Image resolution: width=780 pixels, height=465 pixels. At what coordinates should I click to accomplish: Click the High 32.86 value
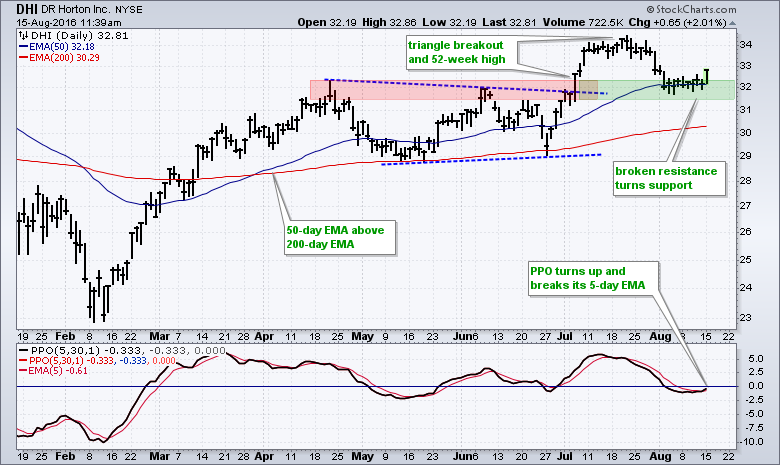click(x=389, y=22)
